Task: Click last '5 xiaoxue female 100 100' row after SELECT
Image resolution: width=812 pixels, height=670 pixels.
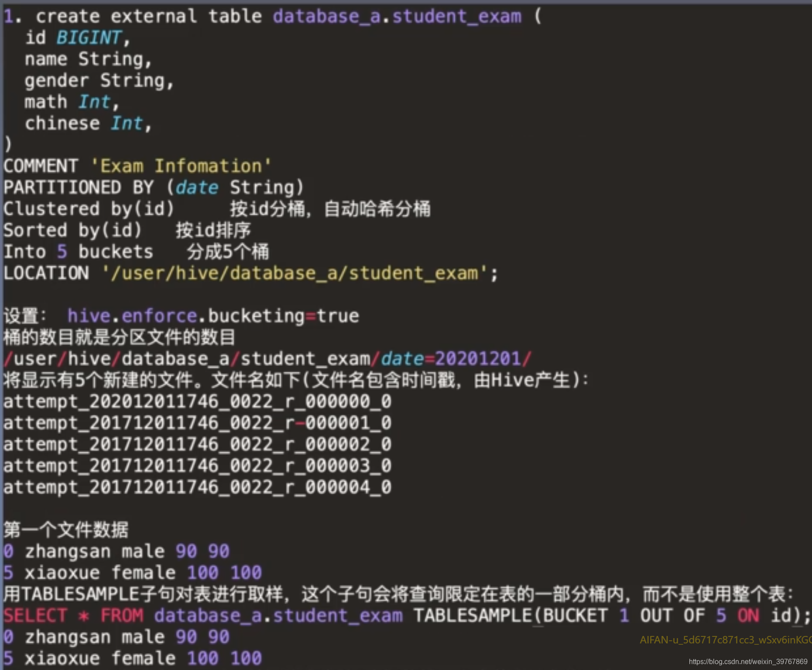Action: [133, 658]
